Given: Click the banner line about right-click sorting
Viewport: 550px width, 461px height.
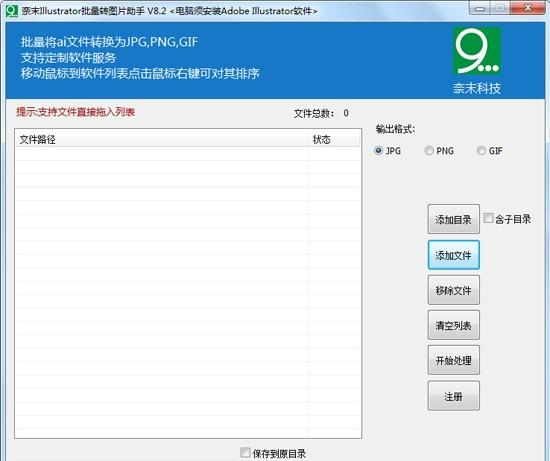Looking at the screenshot, I should 140,73.
